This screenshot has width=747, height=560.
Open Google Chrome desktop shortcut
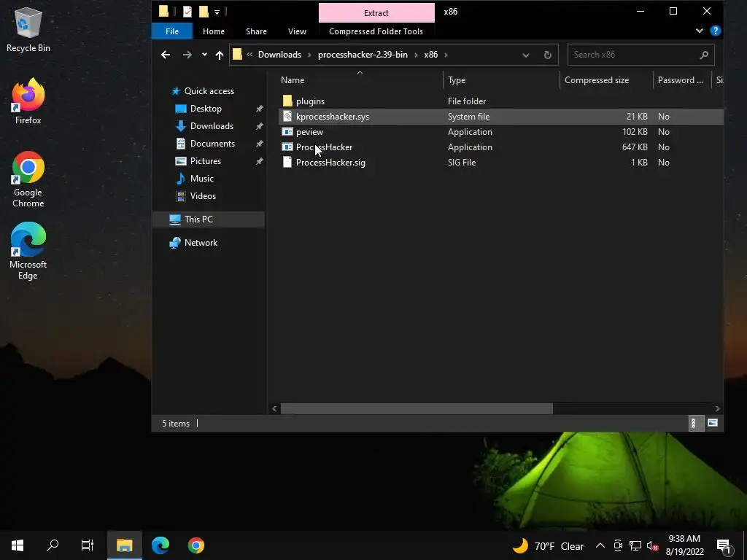pos(28,179)
